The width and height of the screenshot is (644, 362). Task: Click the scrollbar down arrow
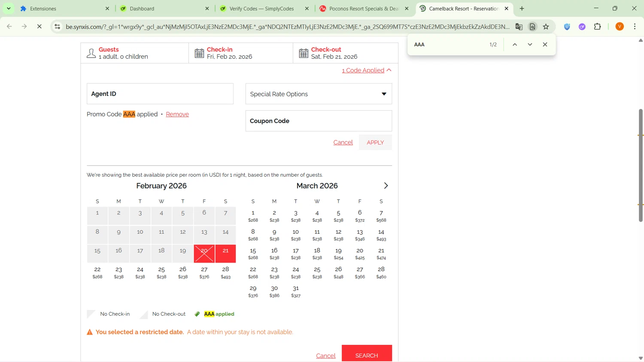click(x=641, y=358)
